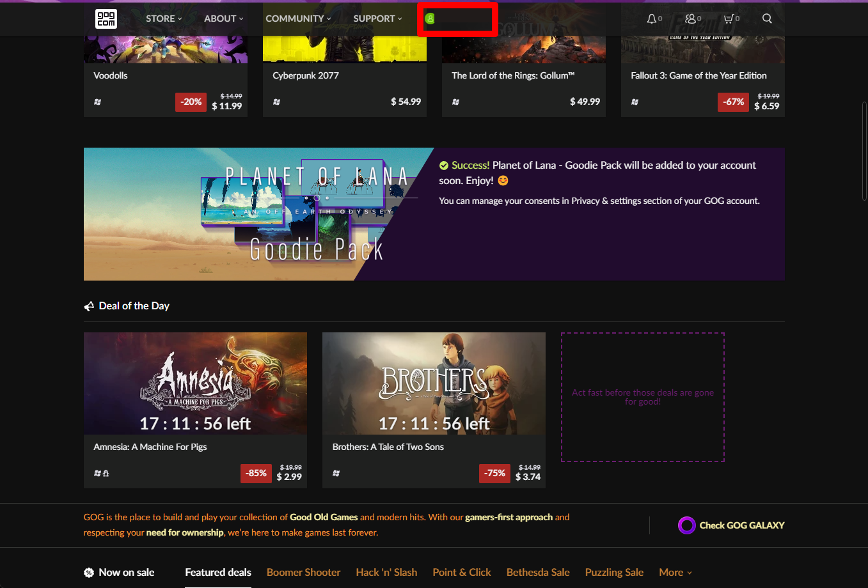Click the Now on sale badge icon
Viewport: 868px width, 588px height.
click(x=89, y=573)
